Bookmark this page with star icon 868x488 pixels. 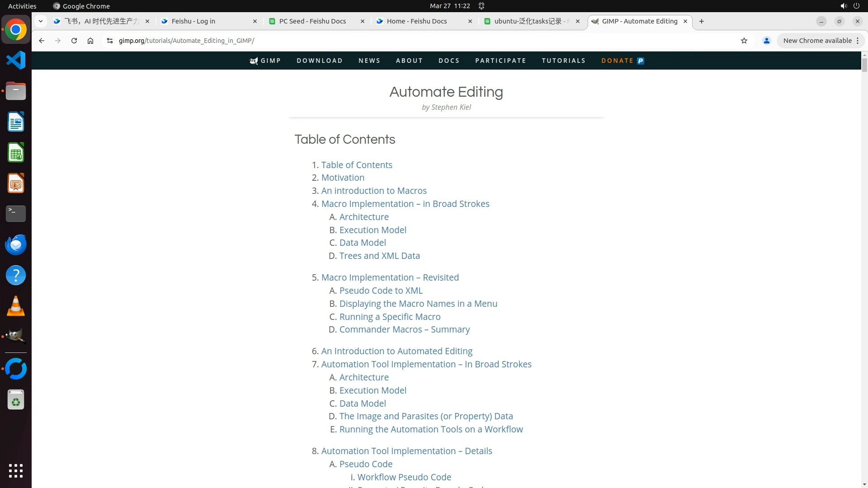click(744, 41)
